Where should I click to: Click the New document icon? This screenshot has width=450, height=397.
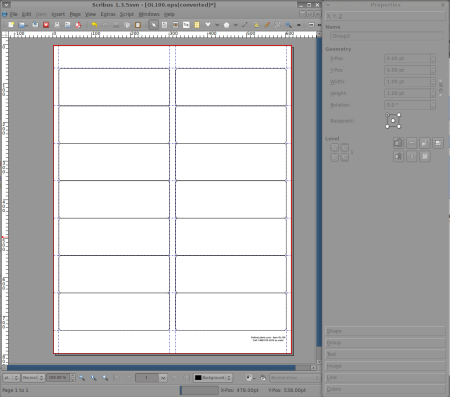11,25
